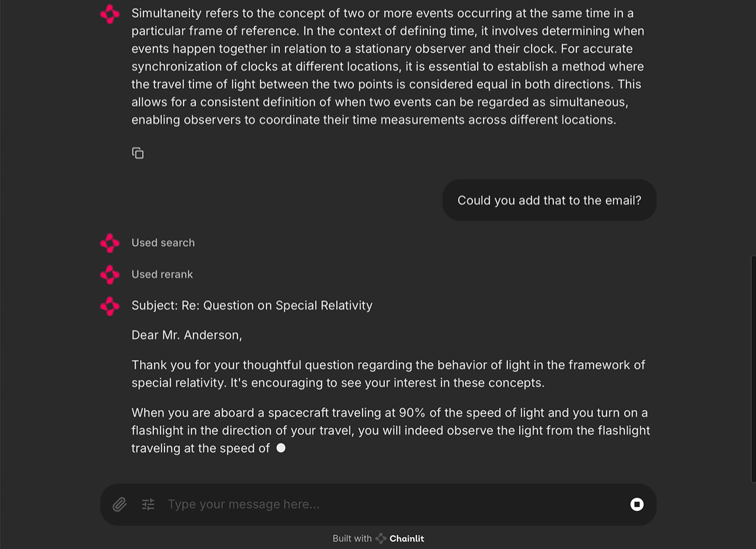Click the Chainlit logo icon in footer
The image size is (756, 549).
point(381,538)
